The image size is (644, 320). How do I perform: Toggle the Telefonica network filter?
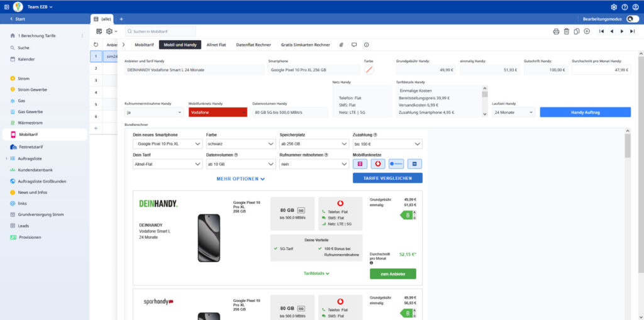point(396,164)
